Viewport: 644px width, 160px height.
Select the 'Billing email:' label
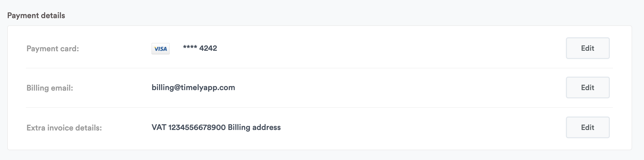pos(50,88)
